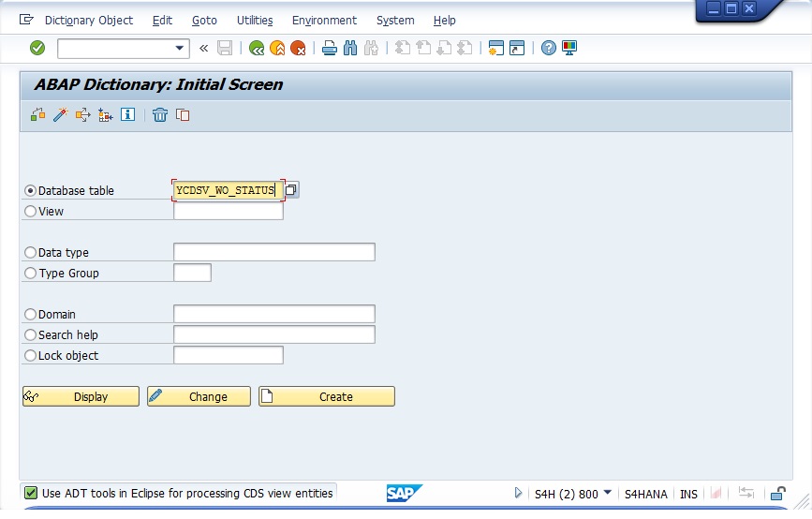
Task: Open the Utilities menu
Action: [255, 21]
